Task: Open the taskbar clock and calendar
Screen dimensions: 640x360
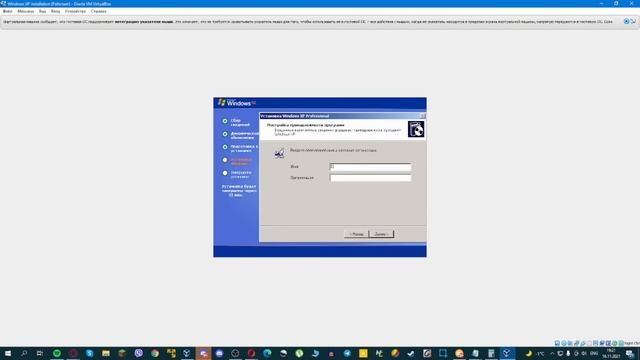Action: point(611,353)
